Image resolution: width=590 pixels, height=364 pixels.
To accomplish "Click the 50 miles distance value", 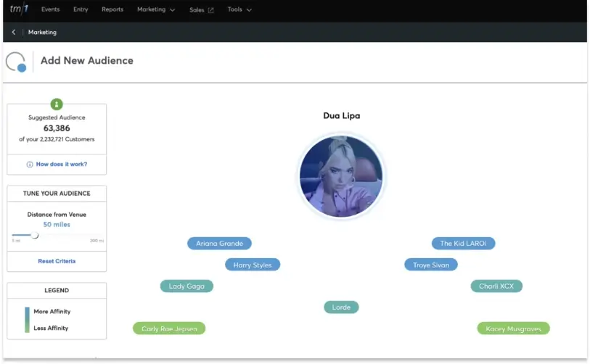I will point(57,225).
